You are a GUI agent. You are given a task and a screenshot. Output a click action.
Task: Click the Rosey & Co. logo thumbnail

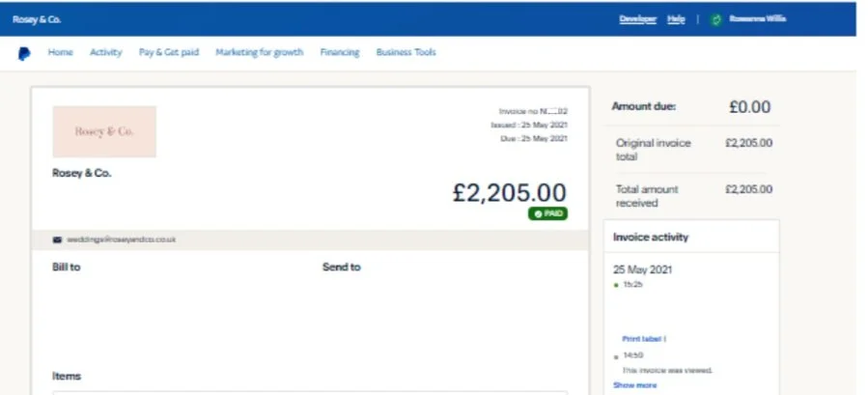[x=104, y=132]
